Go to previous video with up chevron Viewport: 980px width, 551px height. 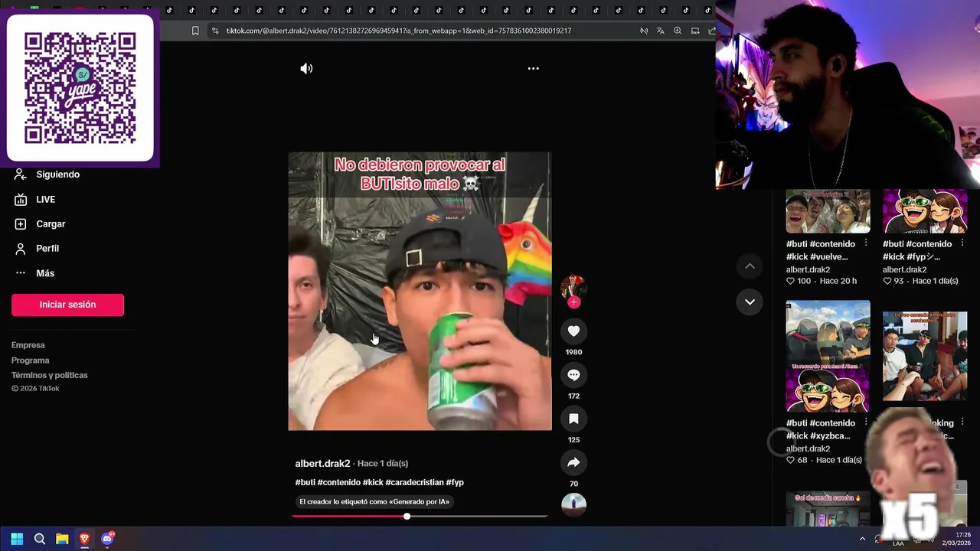click(x=750, y=266)
